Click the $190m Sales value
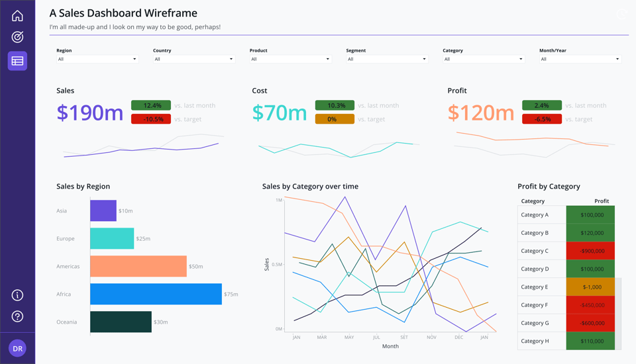This screenshot has width=636, height=364. tap(89, 113)
